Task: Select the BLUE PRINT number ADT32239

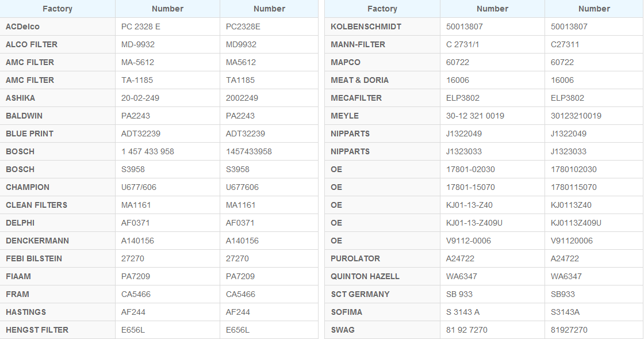Action: pyautogui.click(x=141, y=134)
